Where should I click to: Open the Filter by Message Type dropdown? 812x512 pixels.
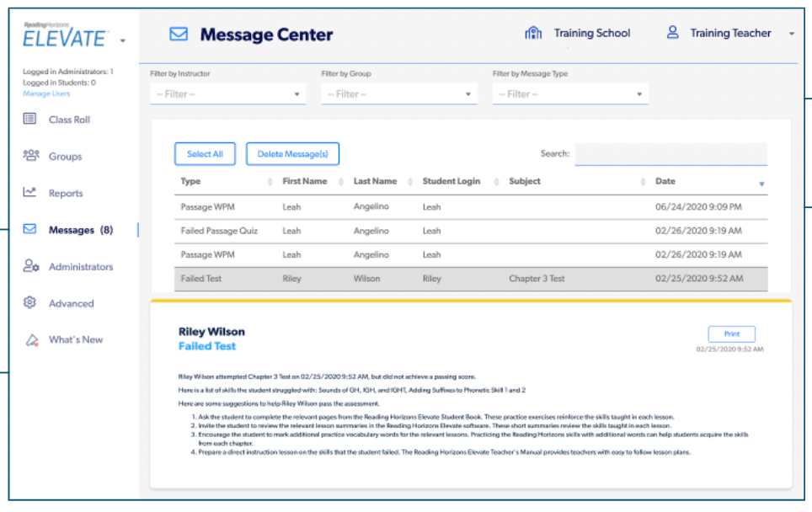point(570,94)
